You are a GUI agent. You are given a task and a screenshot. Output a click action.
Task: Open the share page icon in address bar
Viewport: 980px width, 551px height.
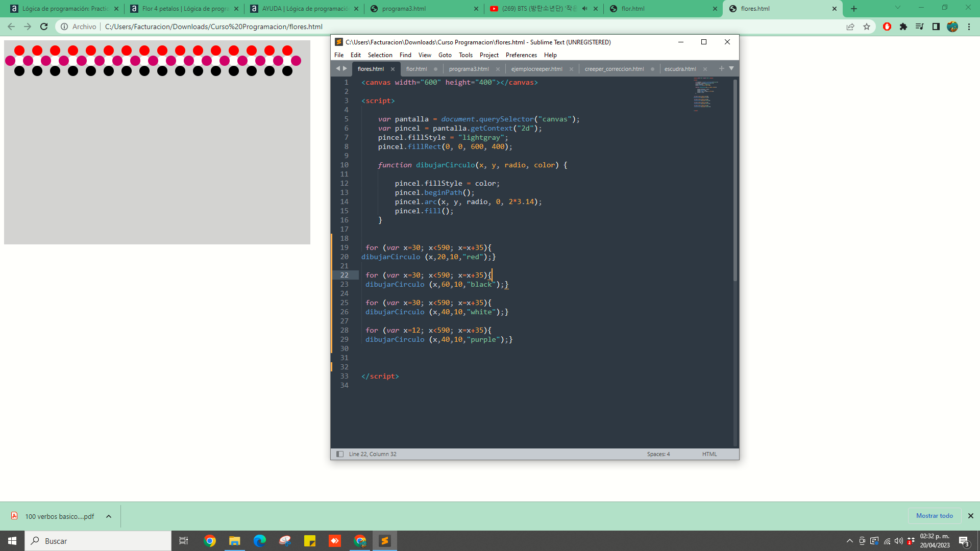point(850,27)
